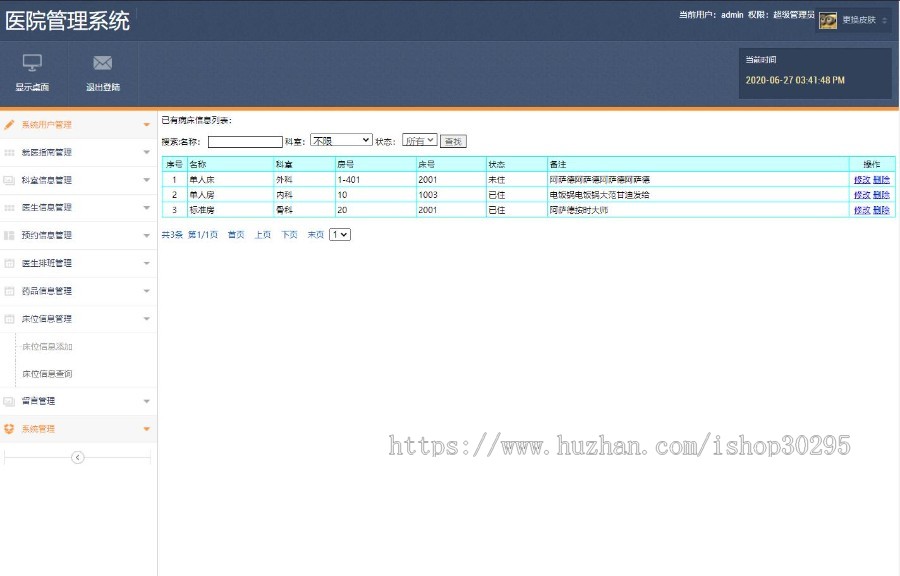900x576 pixels.
Task: Open the page number dropdown showing 1
Action: click(340, 235)
